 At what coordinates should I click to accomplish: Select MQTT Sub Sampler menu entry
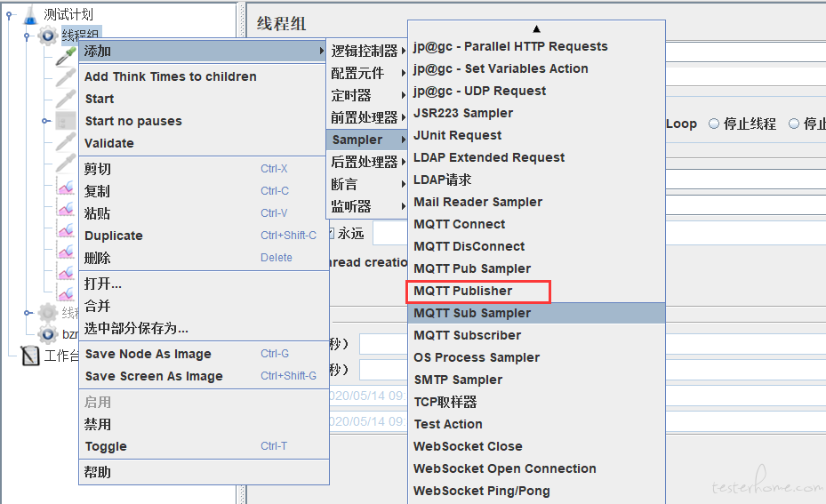click(x=472, y=313)
